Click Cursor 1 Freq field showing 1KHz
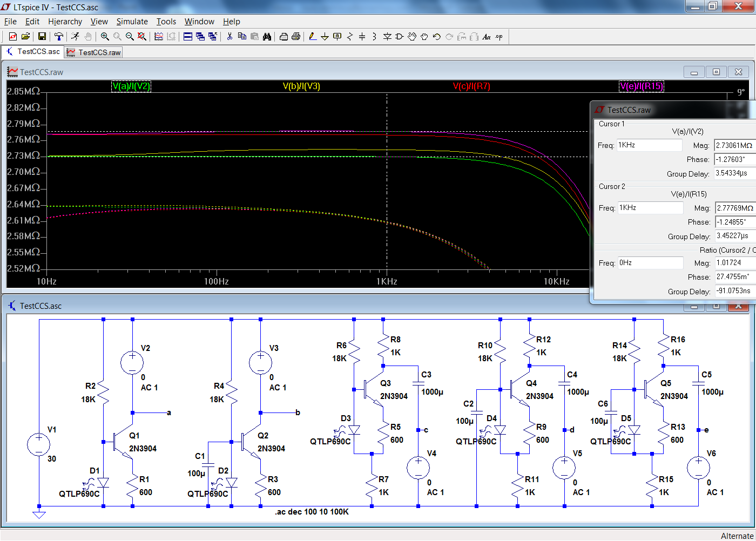This screenshot has width=756, height=541. [x=650, y=145]
